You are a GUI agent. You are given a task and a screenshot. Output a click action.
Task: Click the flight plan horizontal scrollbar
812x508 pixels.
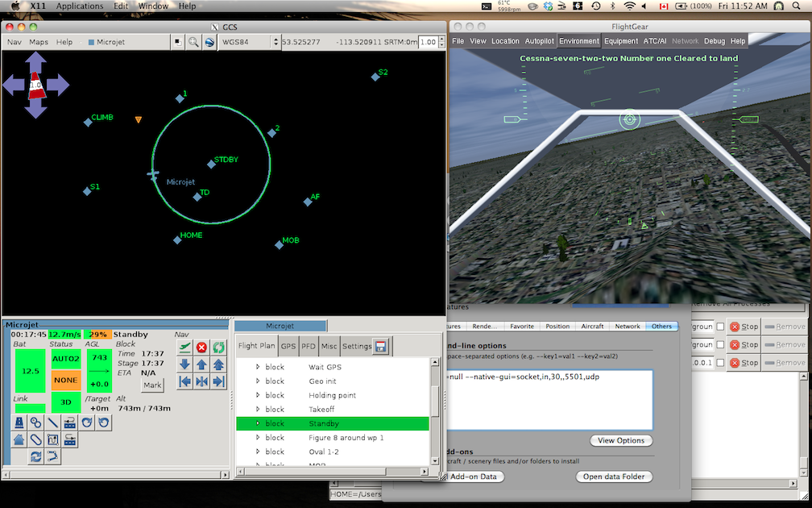[x=331, y=471]
